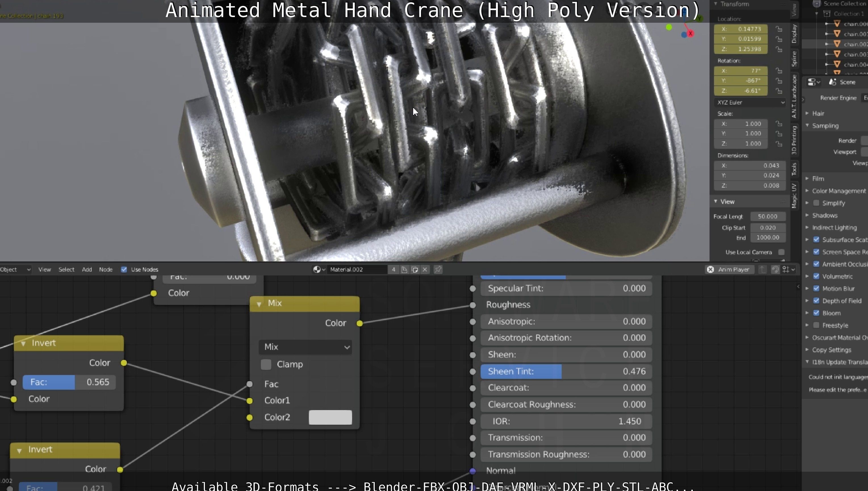Screen dimensions: 868x491
Task: Open the node editor Add menu
Action: pyautogui.click(x=87, y=269)
